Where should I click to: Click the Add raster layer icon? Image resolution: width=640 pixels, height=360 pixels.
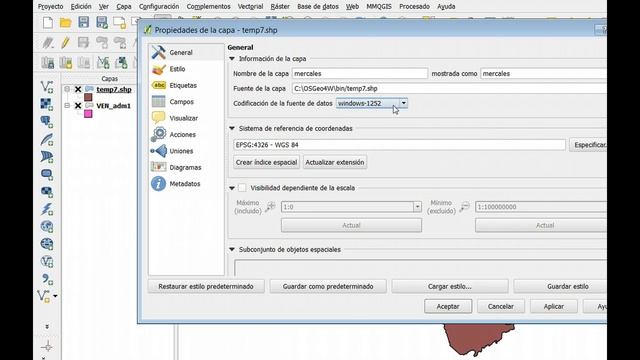point(47,104)
